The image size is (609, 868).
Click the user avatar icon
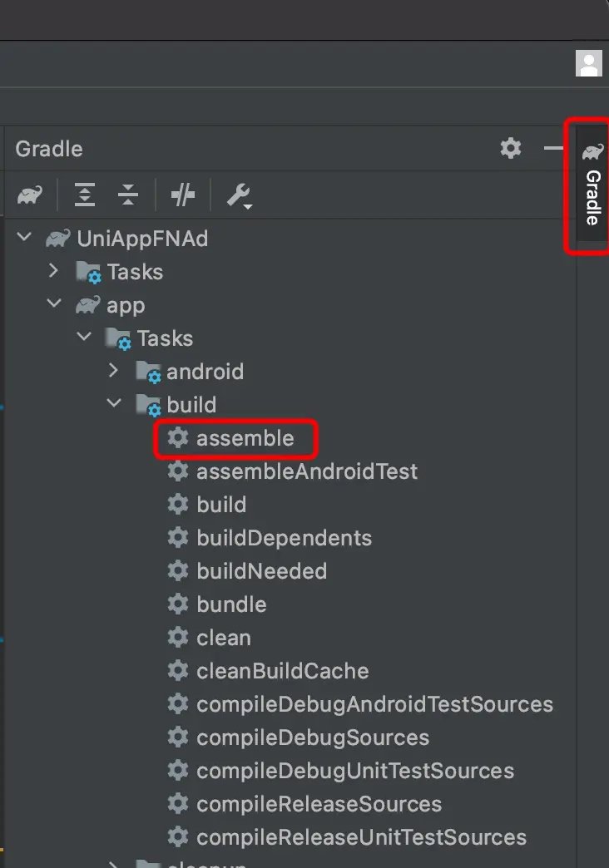click(x=588, y=63)
